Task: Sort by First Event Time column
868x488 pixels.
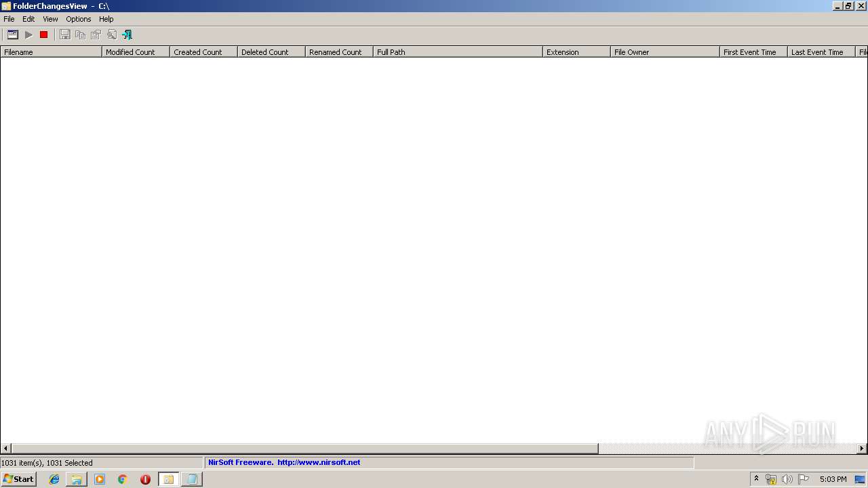Action: pyautogui.click(x=753, y=52)
